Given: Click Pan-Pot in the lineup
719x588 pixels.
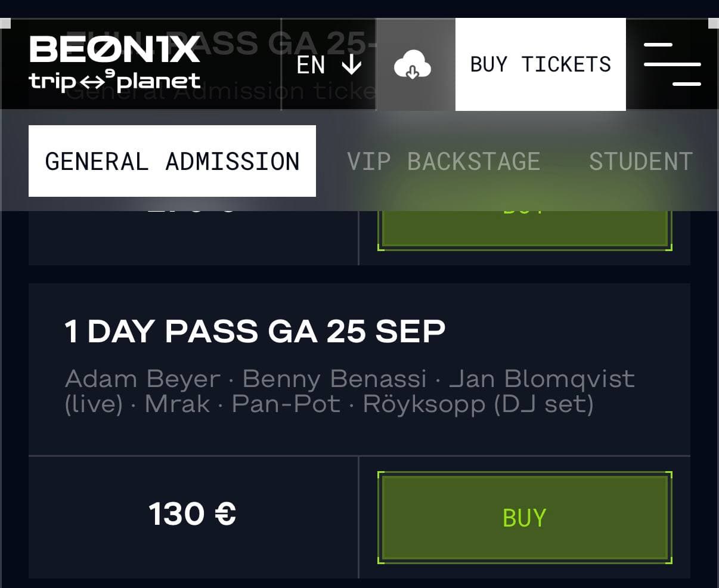Looking at the screenshot, I should [286, 405].
